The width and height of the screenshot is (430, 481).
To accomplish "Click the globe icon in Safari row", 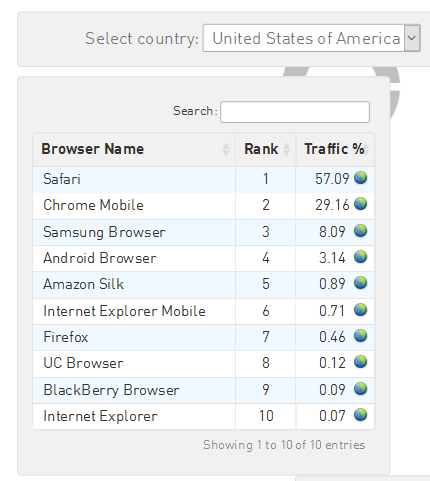I will point(360,178).
